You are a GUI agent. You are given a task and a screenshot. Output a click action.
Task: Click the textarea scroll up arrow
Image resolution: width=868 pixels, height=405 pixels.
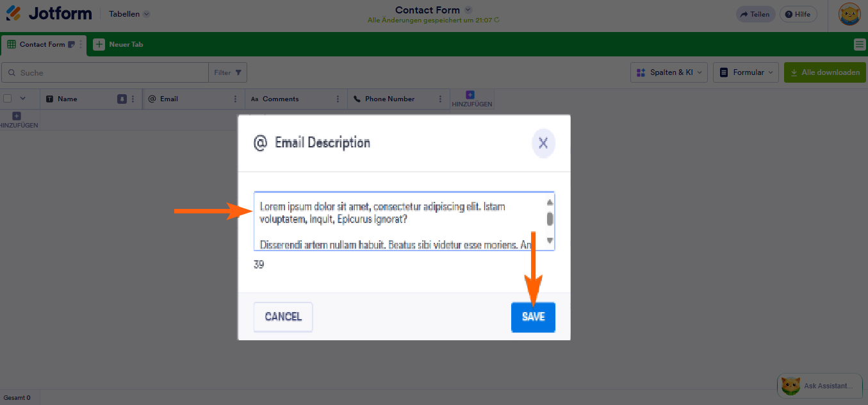pos(550,202)
